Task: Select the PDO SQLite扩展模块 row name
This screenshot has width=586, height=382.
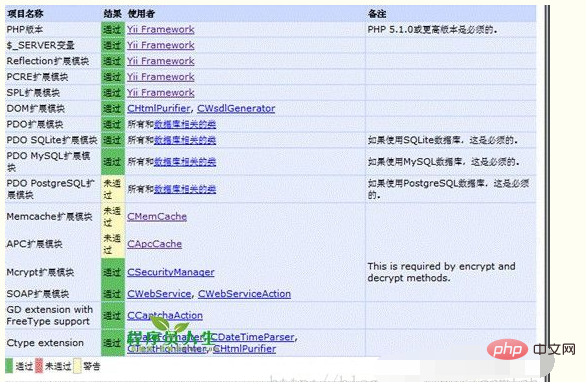Action: point(52,140)
